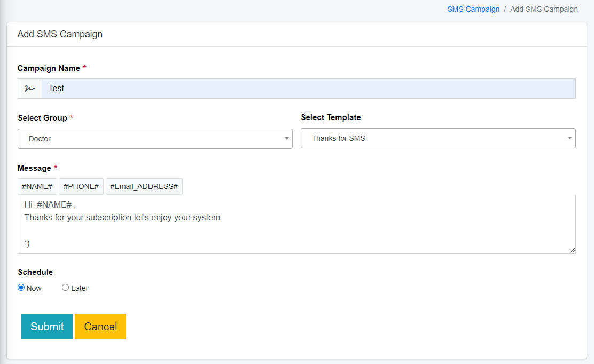Focus the Campaign Name field containing Test
594x364 pixels.
coord(308,89)
